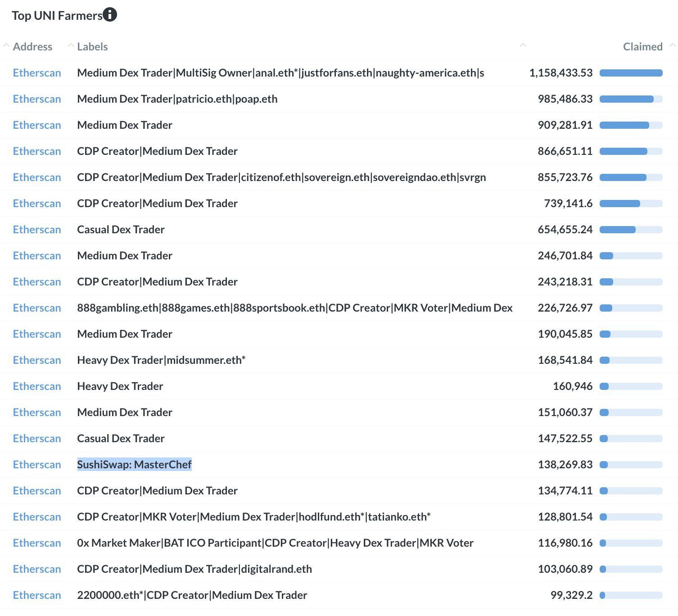Image resolution: width=678 pixels, height=616 pixels.
Task: Open Etherscan link for the 1,158,433.53 row
Action: click(37, 73)
